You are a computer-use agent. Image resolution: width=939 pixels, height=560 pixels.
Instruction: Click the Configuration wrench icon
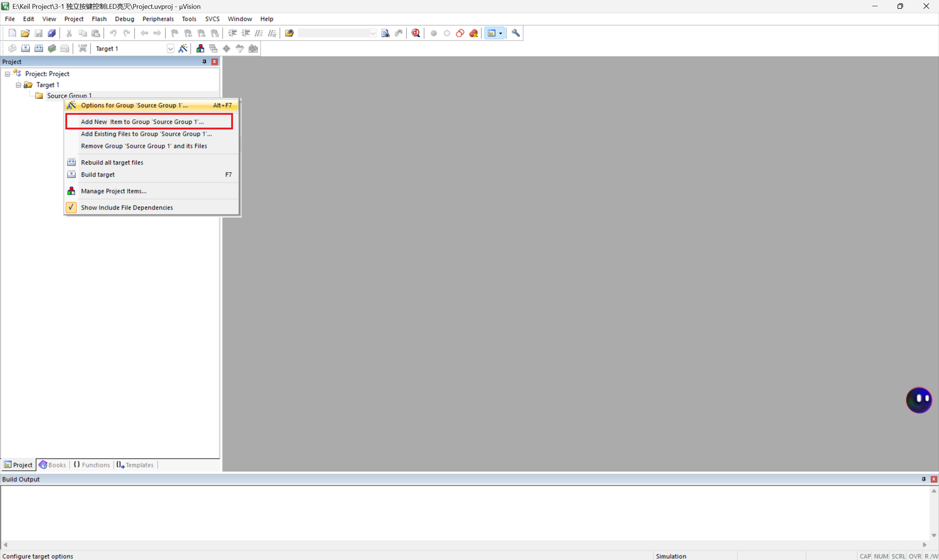pos(516,33)
